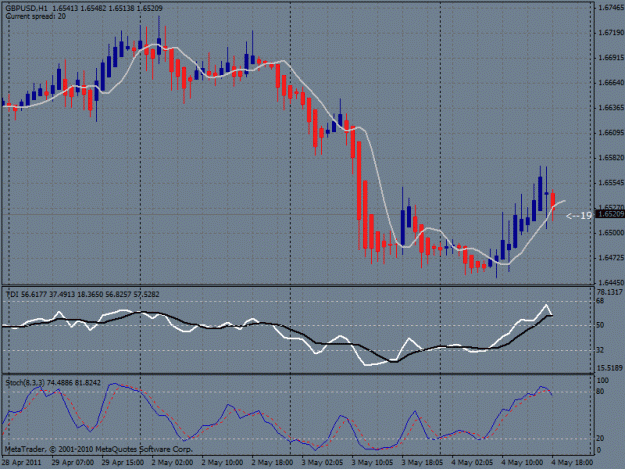Screen dimensions: 625x469
Task: Select the '4 May 02:05' time label
Action: pyautogui.click(x=472, y=463)
